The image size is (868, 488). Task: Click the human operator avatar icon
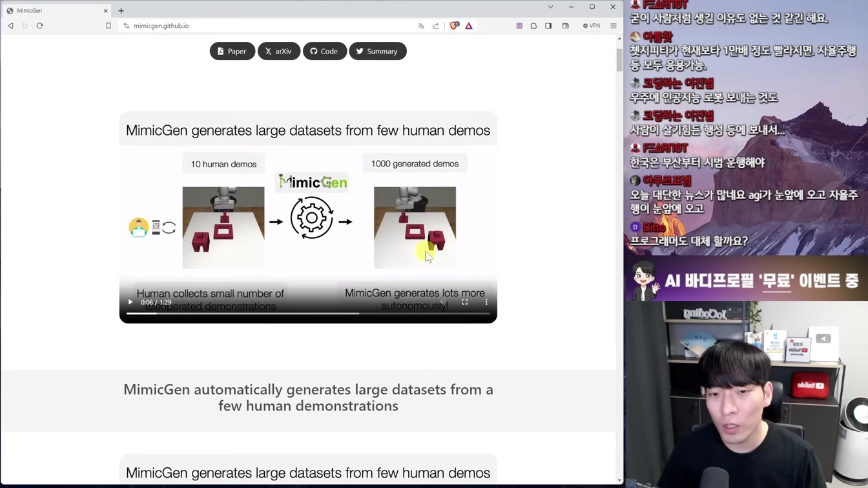[x=138, y=227]
